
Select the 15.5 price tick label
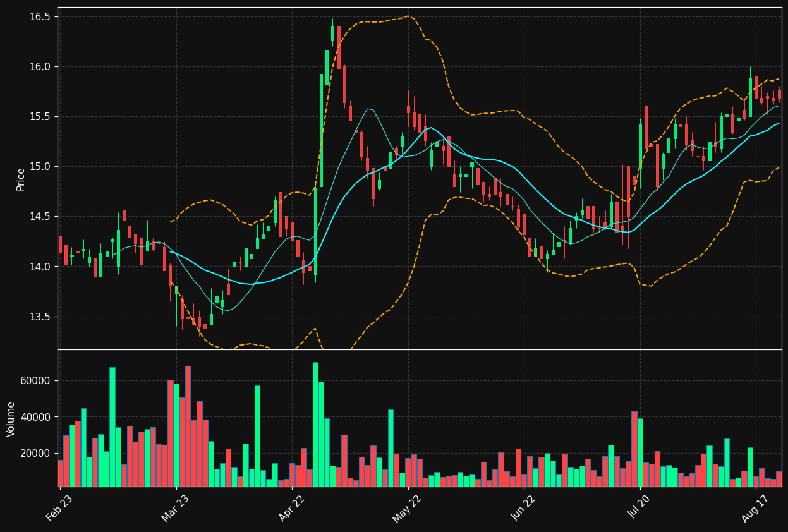39,117
